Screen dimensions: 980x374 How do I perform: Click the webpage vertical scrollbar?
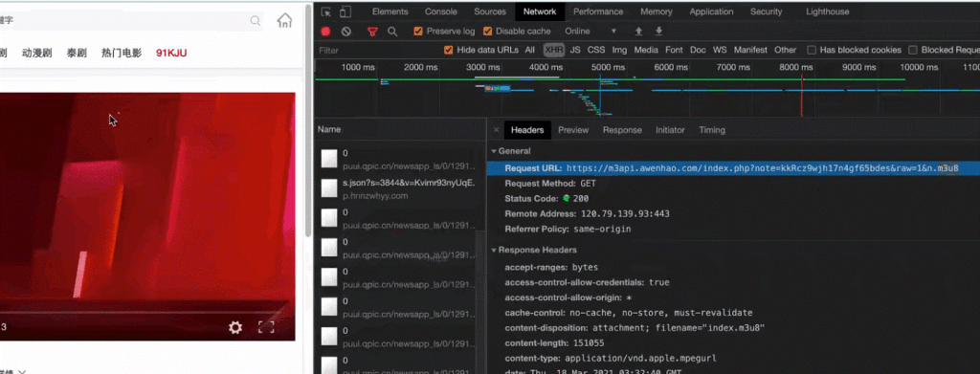click(308, 121)
